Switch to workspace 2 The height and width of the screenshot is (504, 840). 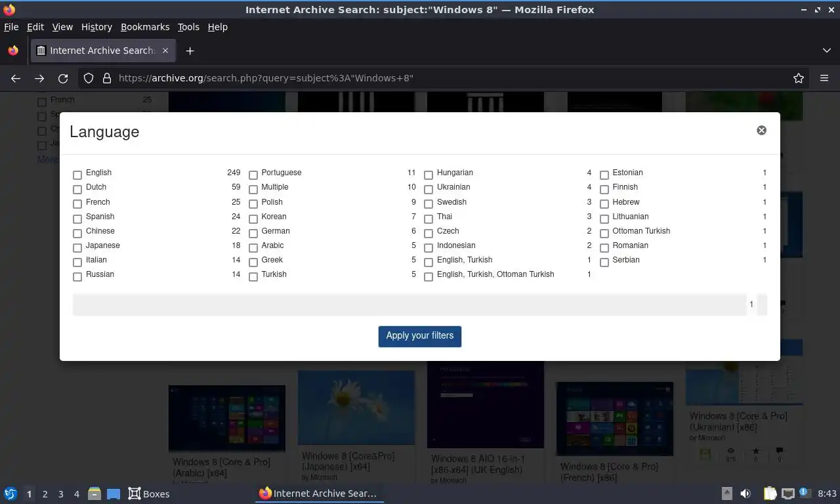coord(45,494)
